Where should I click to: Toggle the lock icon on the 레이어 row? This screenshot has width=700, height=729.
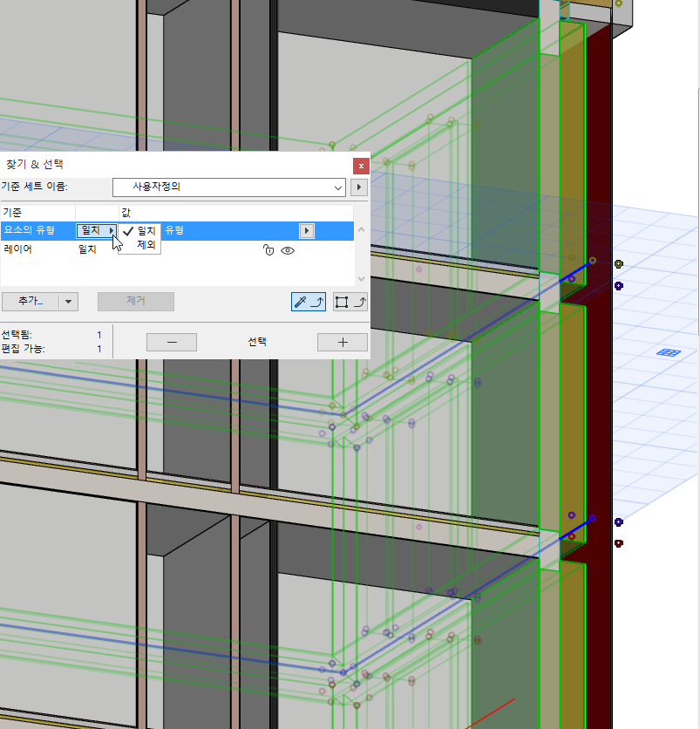click(x=268, y=250)
